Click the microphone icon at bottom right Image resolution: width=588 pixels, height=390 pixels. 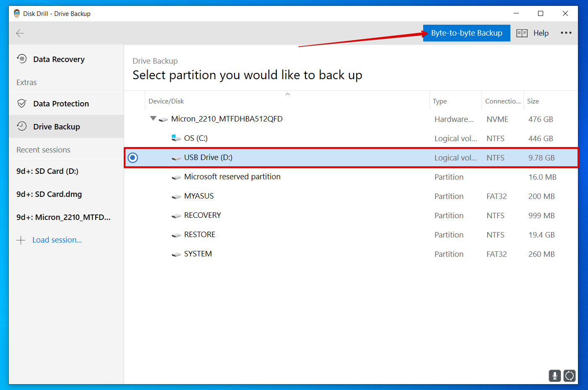click(x=555, y=376)
